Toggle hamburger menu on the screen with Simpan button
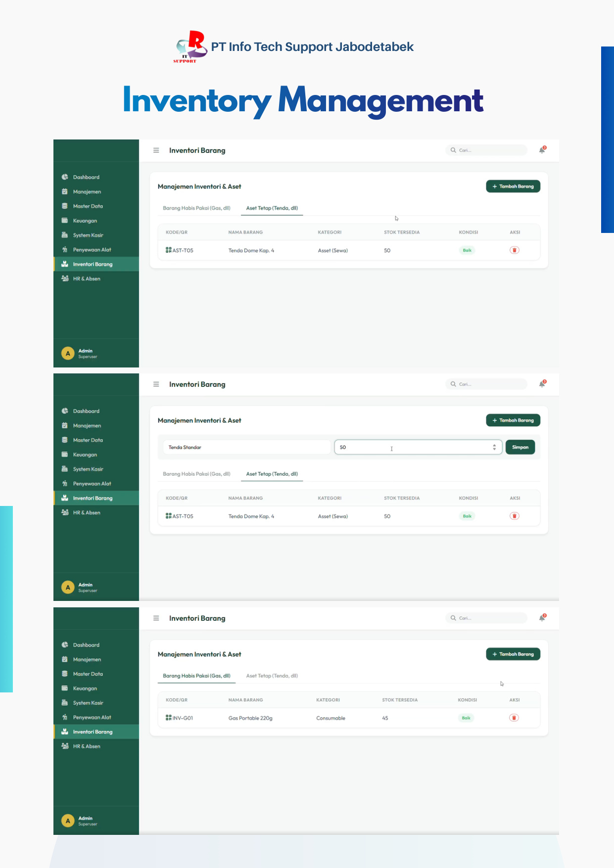614x868 pixels. pos(156,384)
